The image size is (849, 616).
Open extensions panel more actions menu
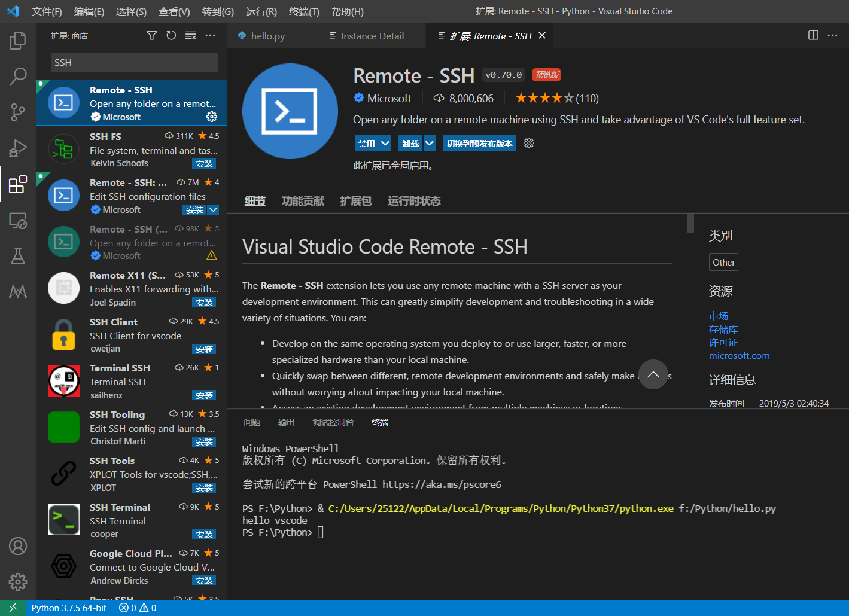(x=210, y=36)
